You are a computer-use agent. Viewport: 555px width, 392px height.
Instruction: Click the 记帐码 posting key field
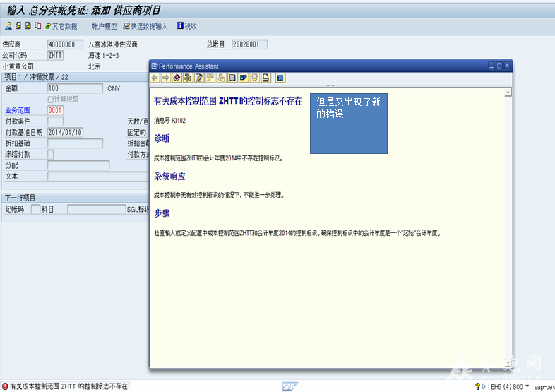35,209
